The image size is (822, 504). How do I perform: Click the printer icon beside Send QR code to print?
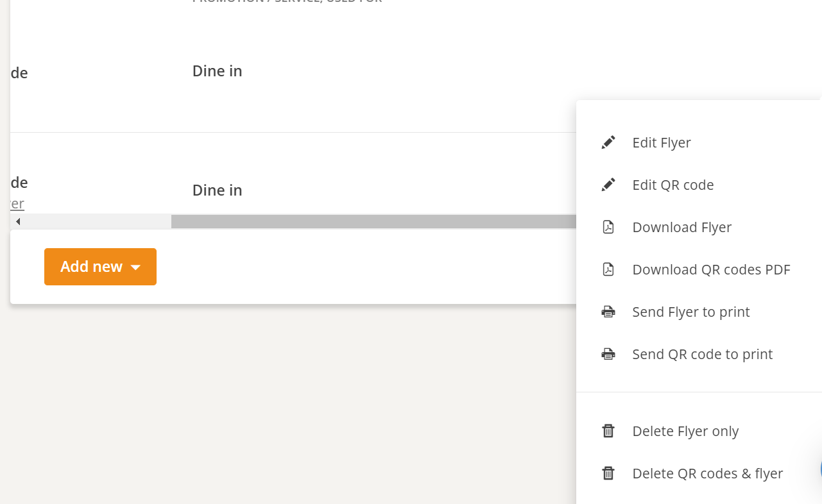click(x=608, y=354)
